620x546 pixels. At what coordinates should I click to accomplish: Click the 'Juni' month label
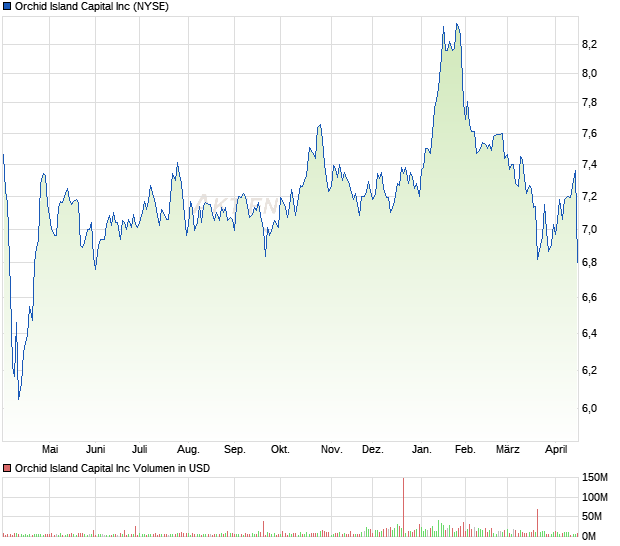(96, 450)
